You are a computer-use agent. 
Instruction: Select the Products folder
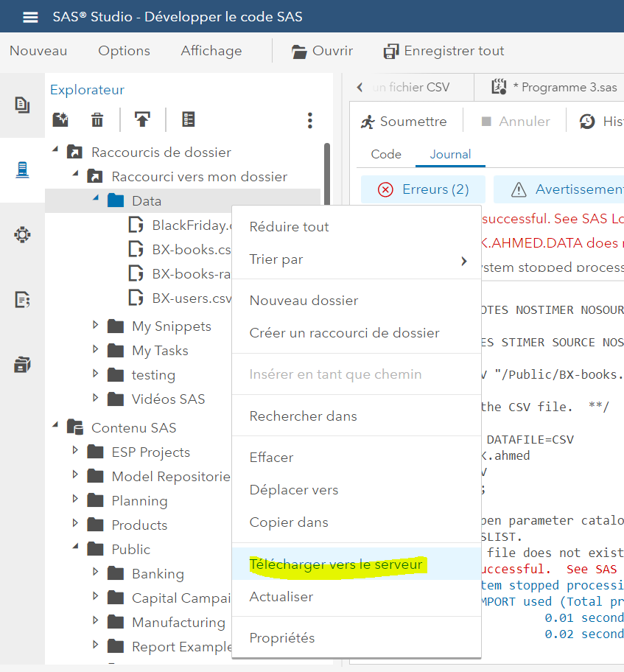click(139, 525)
